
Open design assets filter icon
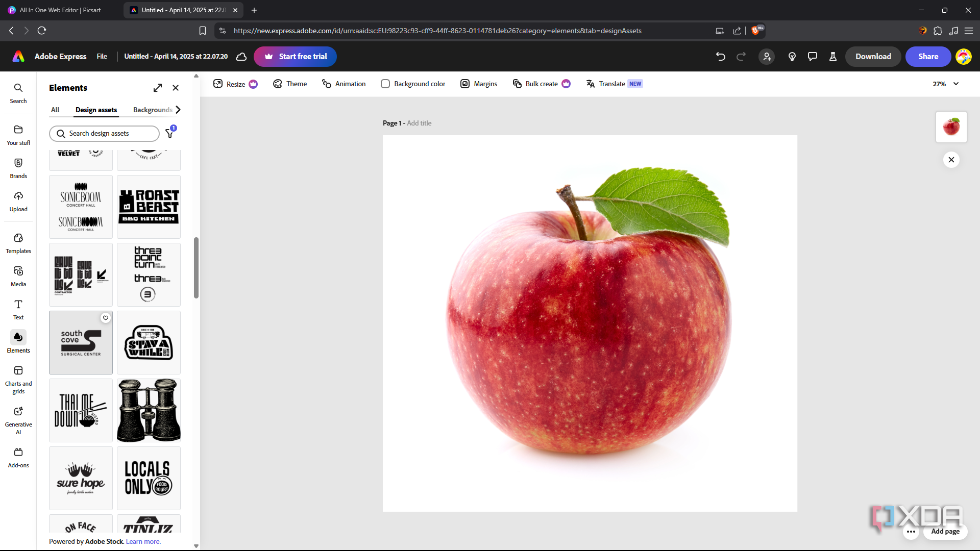pos(170,133)
